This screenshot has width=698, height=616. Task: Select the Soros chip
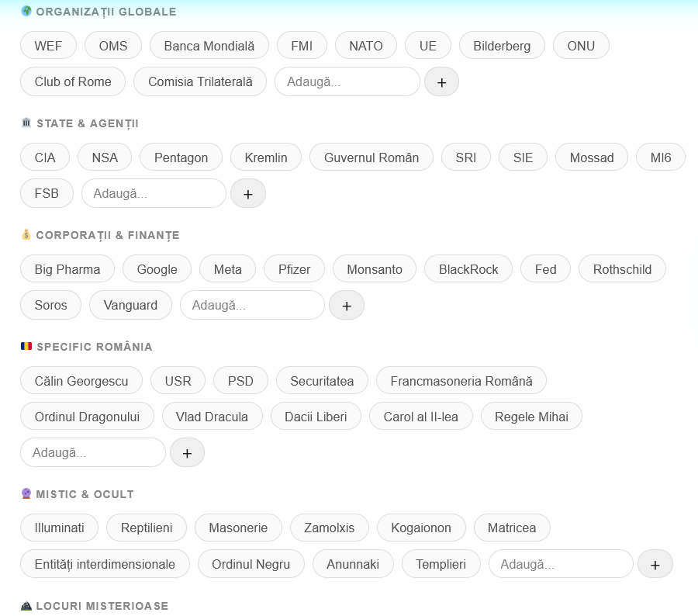[x=50, y=306]
